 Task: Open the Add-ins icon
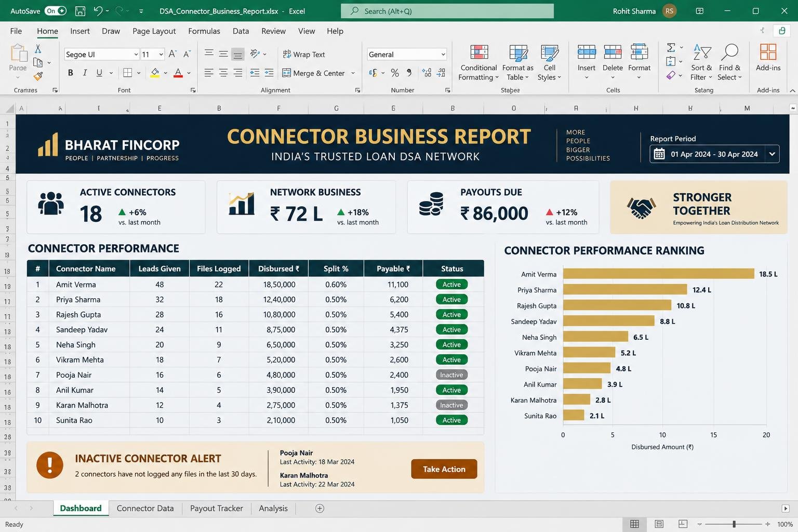pyautogui.click(x=768, y=52)
